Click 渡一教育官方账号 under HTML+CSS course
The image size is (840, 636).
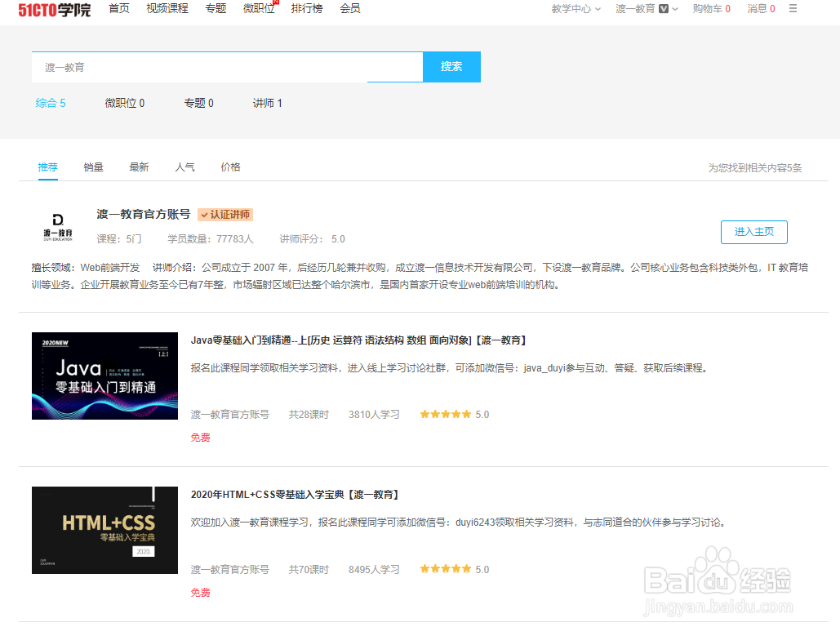tap(230, 569)
